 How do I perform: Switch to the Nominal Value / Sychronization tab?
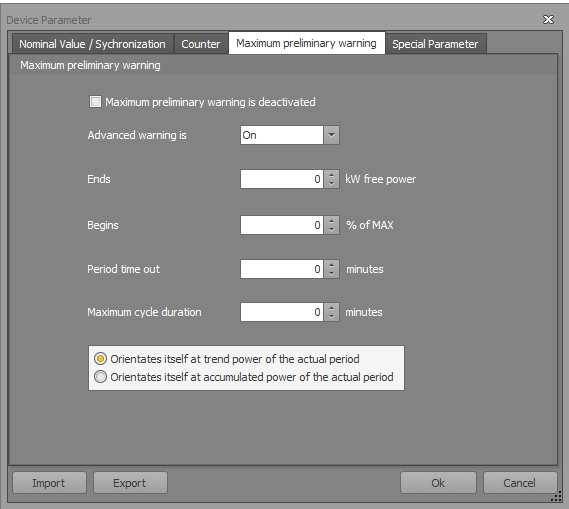pyautogui.click(x=93, y=44)
